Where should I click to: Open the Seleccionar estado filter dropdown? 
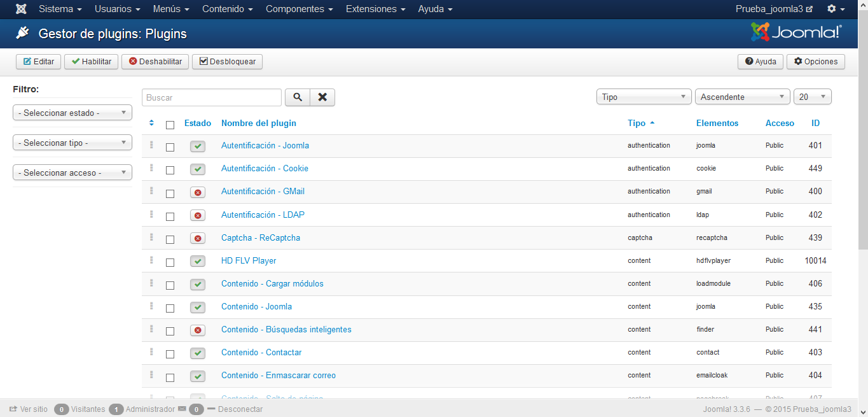click(72, 113)
